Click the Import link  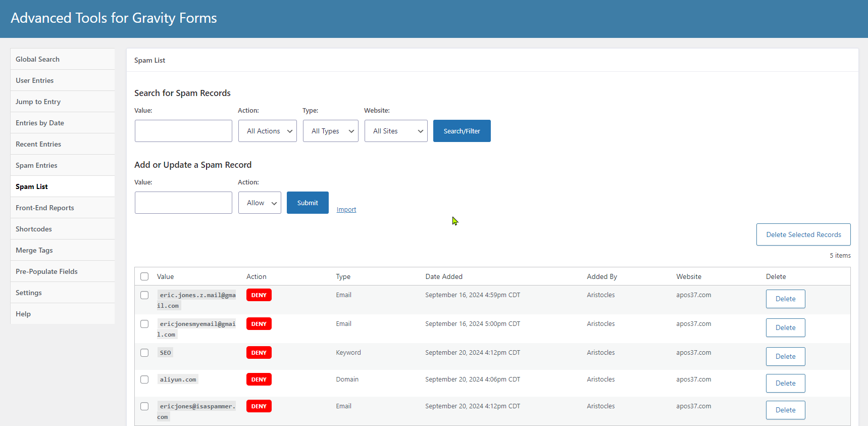pos(346,210)
